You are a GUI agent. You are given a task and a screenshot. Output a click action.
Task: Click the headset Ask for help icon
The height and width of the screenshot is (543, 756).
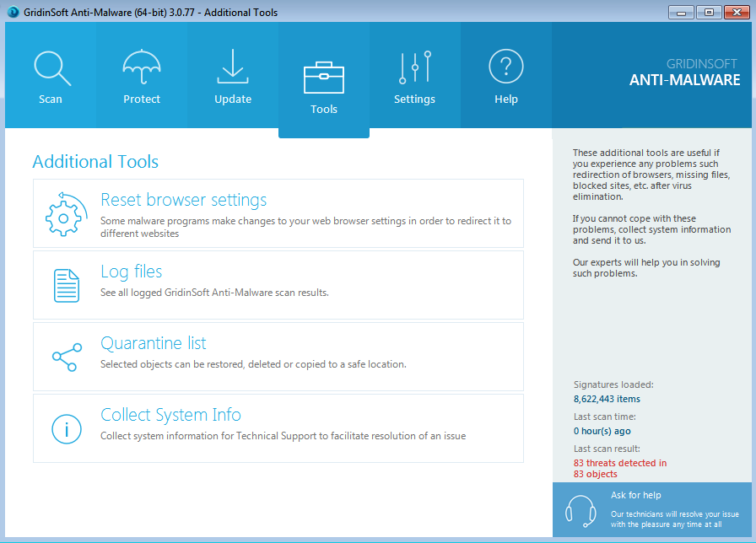pos(580,510)
